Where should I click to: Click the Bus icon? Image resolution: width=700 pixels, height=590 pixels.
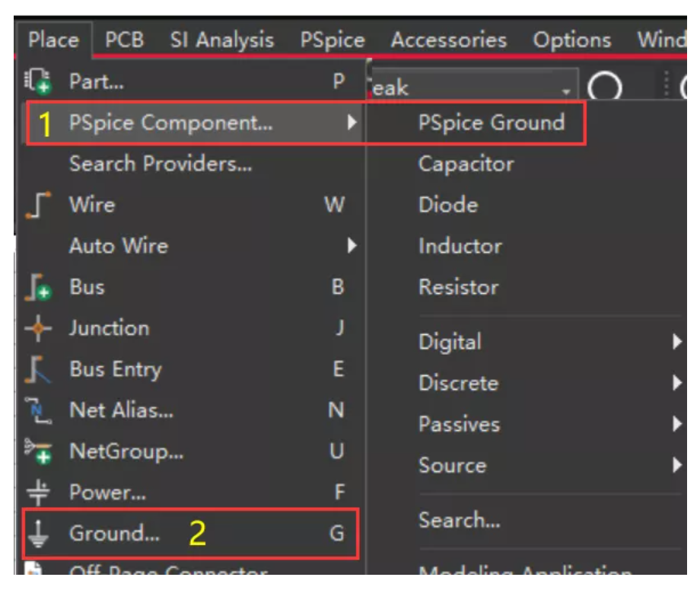(37, 289)
